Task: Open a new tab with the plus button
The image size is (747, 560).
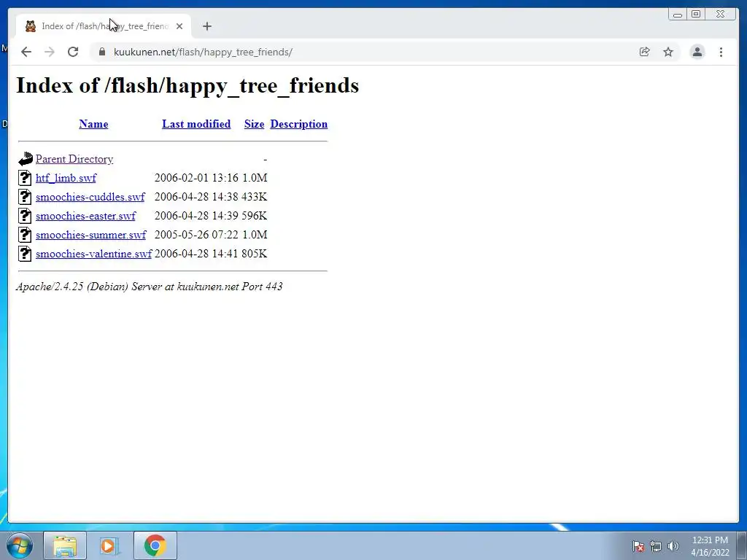Action: tap(206, 26)
